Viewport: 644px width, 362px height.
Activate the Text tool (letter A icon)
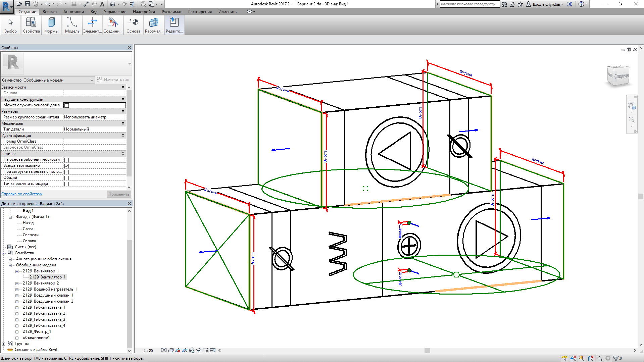(x=102, y=4)
